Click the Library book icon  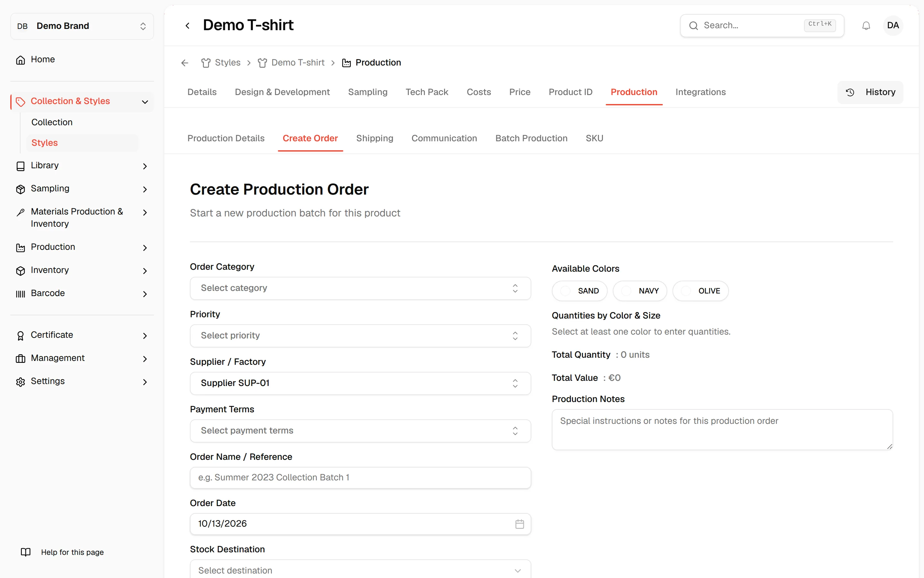tap(21, 166)
